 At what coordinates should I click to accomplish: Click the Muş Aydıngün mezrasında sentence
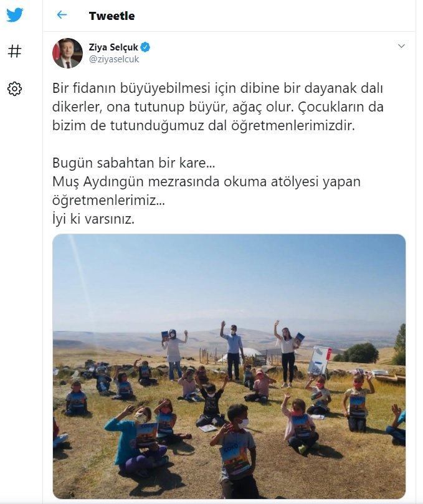tap(206, 191)
